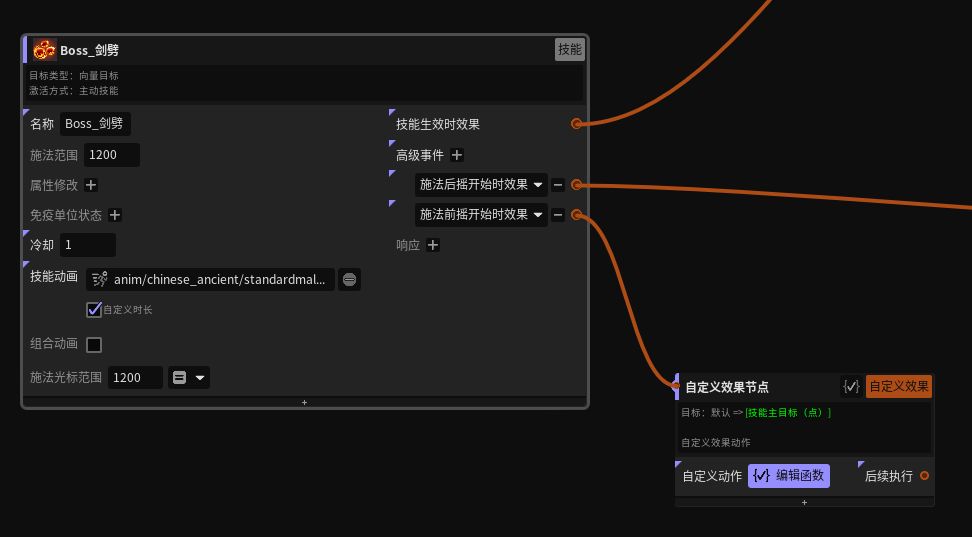
Task: Click the 技能生效时效果 output port
Action: (577, 123)
